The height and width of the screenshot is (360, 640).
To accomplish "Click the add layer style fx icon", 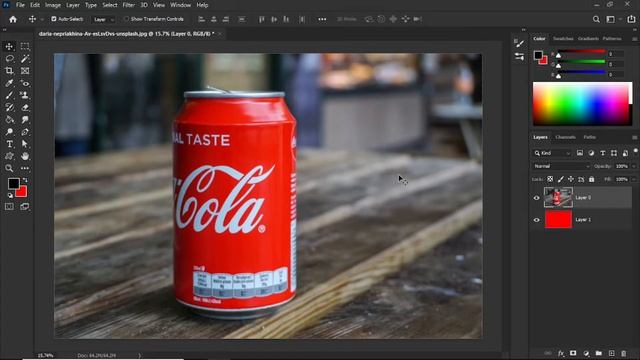I will (x=561, y=353).
